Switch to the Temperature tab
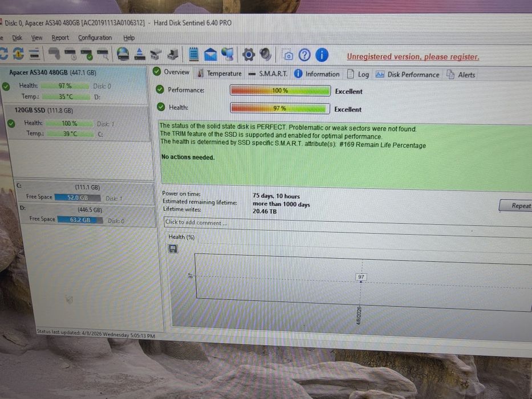Viewport: 532px width, 399px height. pyautogui.click(x=220, y=74)
